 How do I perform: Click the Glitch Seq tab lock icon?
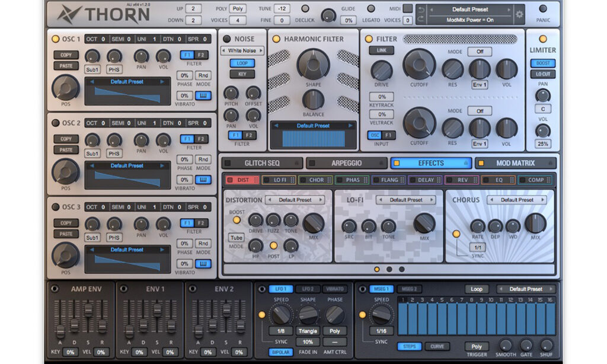click(297, 164)
